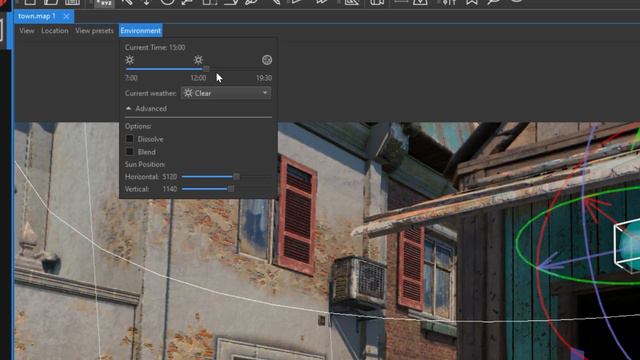
Task: Click the Vertical value 1140
Action: point(170,189)
